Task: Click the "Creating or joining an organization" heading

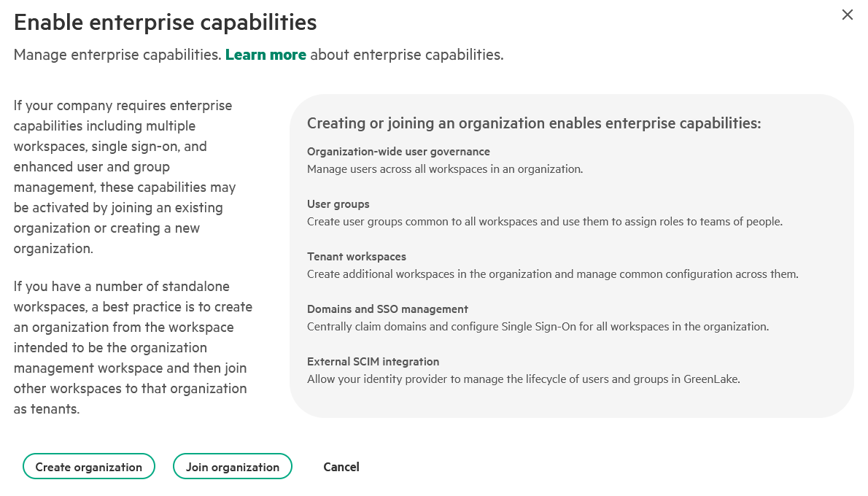Action: point(534,123)
